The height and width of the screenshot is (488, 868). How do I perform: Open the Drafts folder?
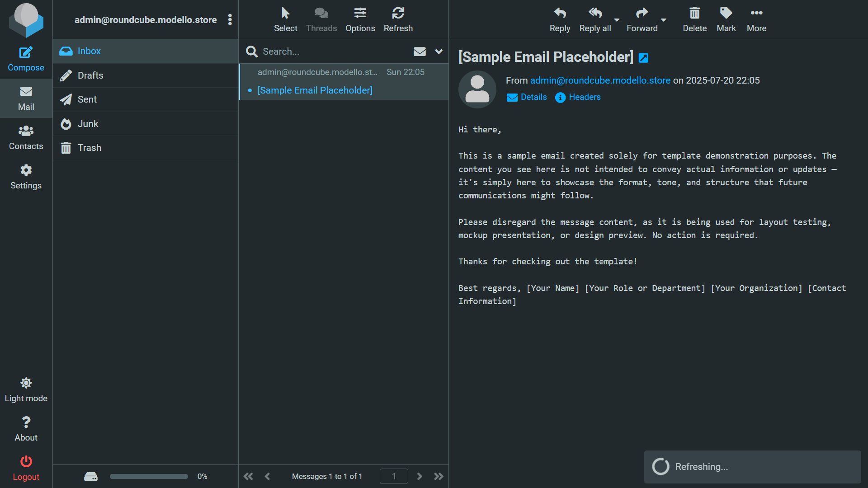[x=146, y=75]
